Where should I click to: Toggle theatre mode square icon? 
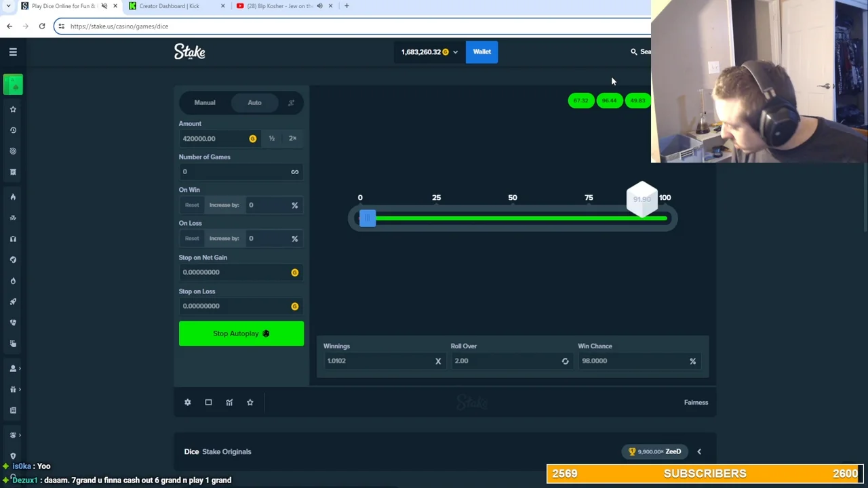pos(208,403)
